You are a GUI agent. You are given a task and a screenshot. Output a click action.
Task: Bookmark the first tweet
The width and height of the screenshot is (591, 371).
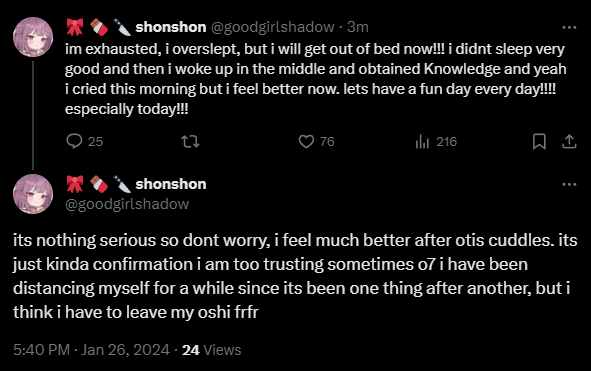[x=539, y=142]
